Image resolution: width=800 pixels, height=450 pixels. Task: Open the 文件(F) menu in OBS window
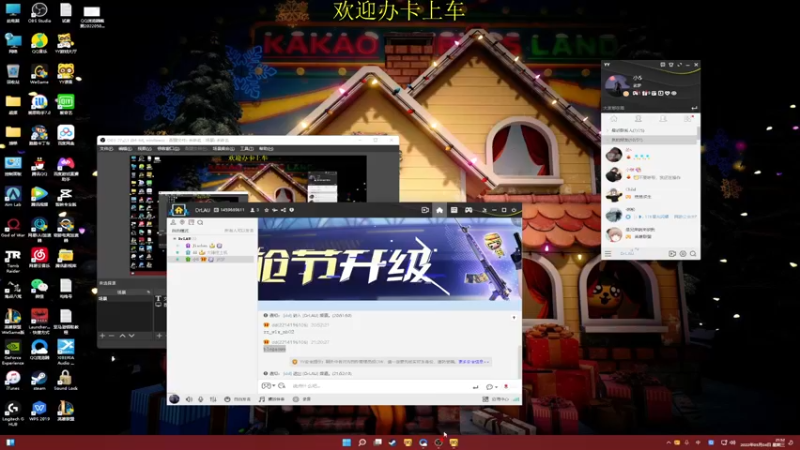106,148
